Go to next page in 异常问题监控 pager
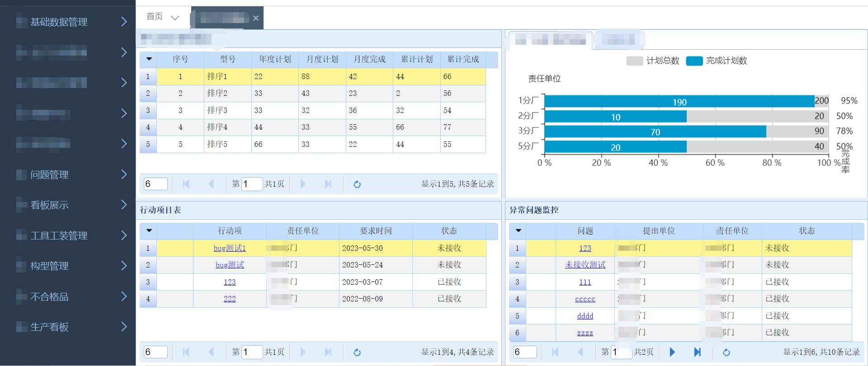The width and height of the screenshot is (868, 366). [672, 352]
